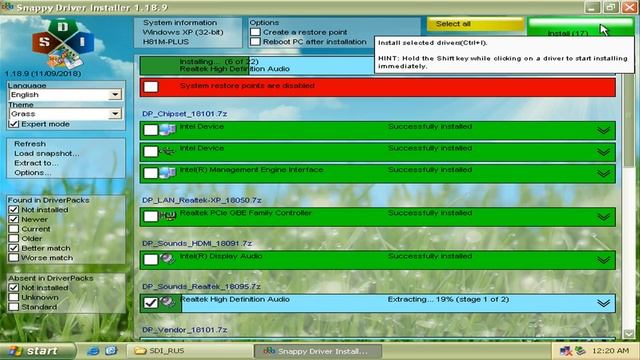Click the DP_Sounds_Realtek_18095.7z pack header

(201, 287)
